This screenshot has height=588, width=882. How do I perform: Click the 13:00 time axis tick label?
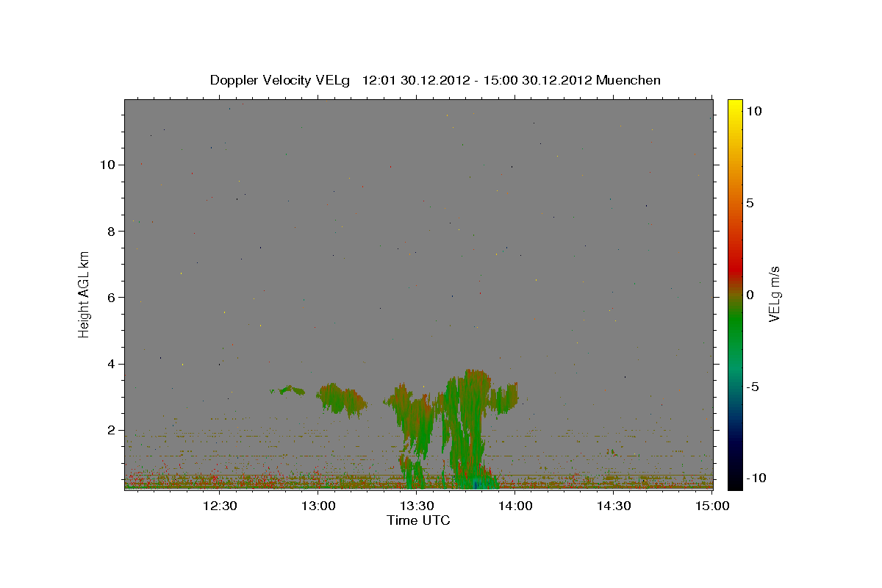coord(318,506)
